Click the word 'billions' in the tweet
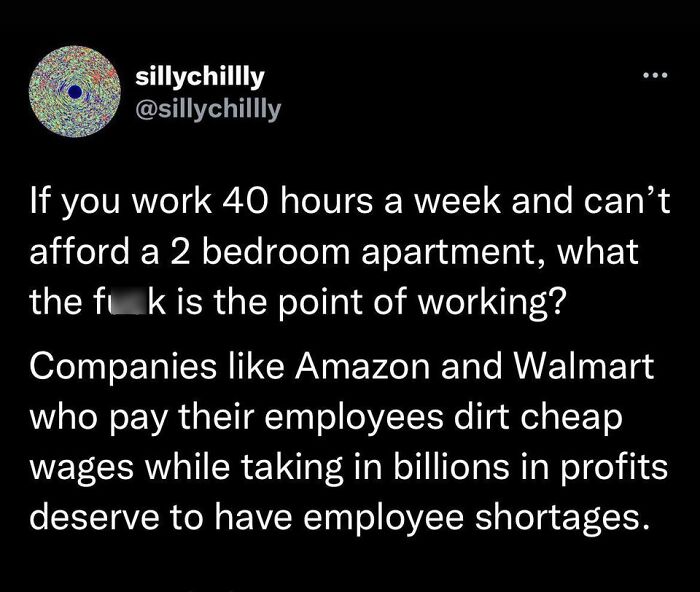The height and width of the screenshot is (592, 700). point(452,467)
